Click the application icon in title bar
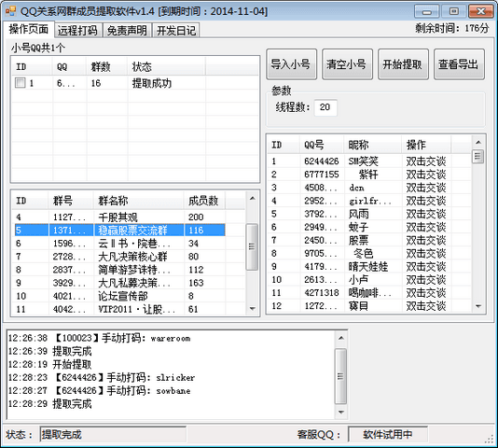Image resolution: width=498 pixels, height=448 pixels. point(10,11)
